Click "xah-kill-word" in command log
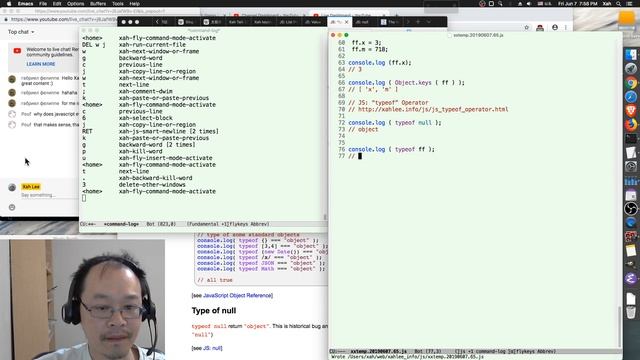The width and height of the screenshot is (640, 360). pos(140,151)
